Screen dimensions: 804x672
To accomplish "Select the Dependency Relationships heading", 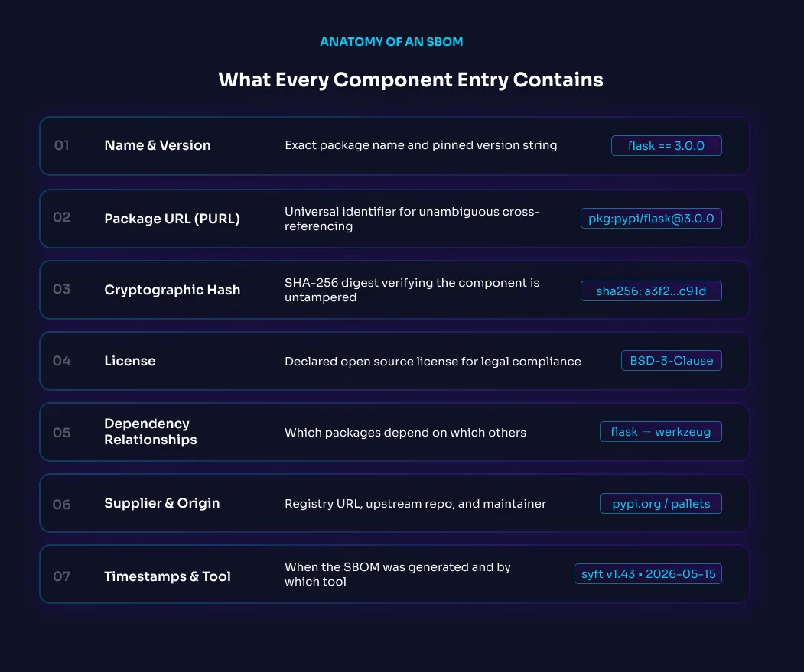I will tap(150, 432).
